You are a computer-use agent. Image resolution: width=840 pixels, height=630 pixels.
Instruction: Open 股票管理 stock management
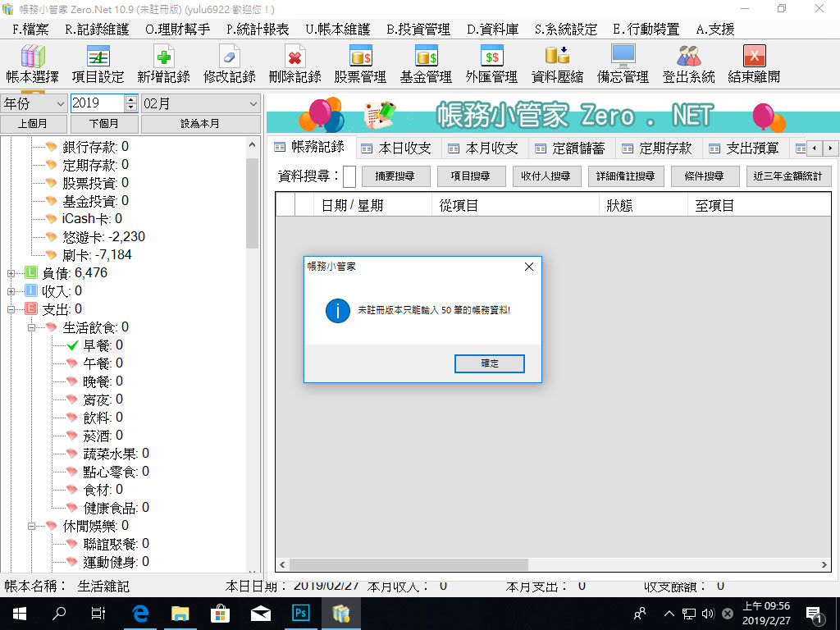tap(361, 64)
